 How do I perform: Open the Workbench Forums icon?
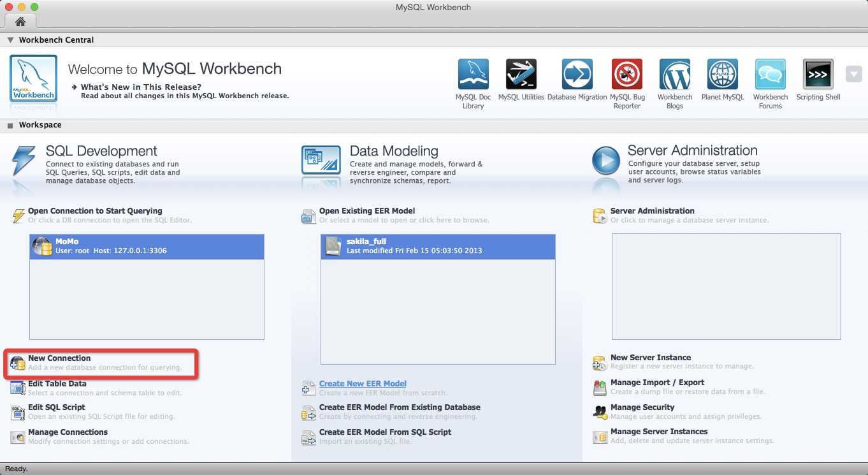(770, 74)
